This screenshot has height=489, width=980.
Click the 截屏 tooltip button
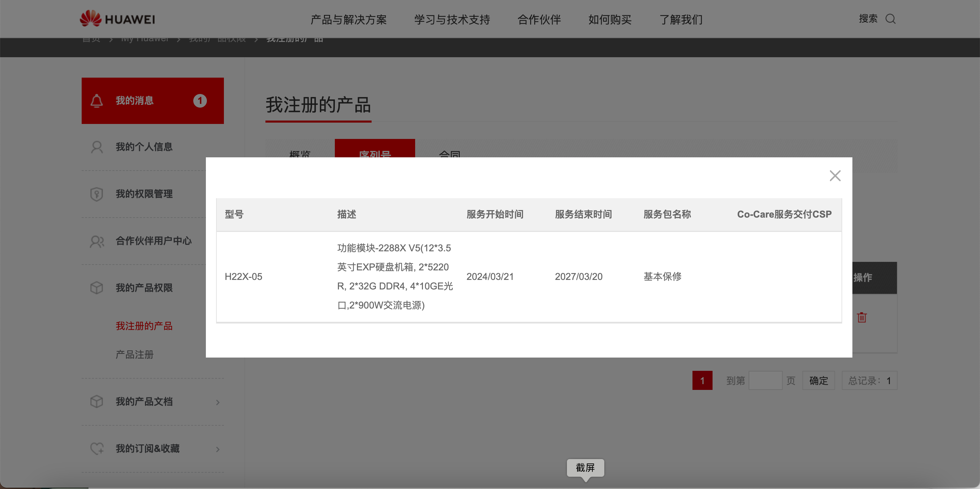585,467
